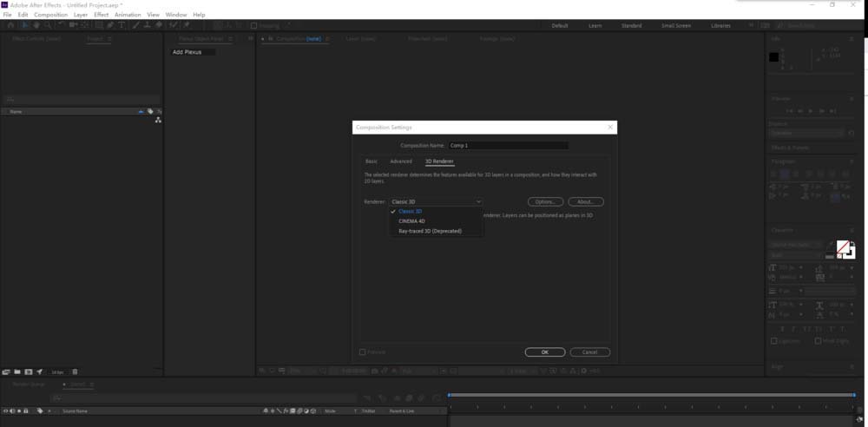The width and height of the screenshot is (868, 427).
Task: Select the Clone Stamp tool
Action: [148, 25]
